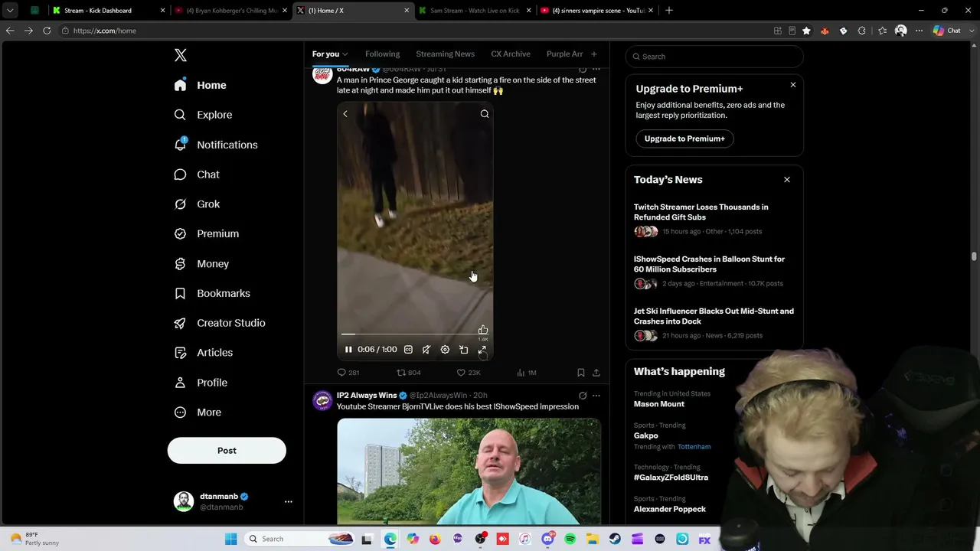
Task: Dismiss the Today's News panel
Action: (x=787, y=180)
